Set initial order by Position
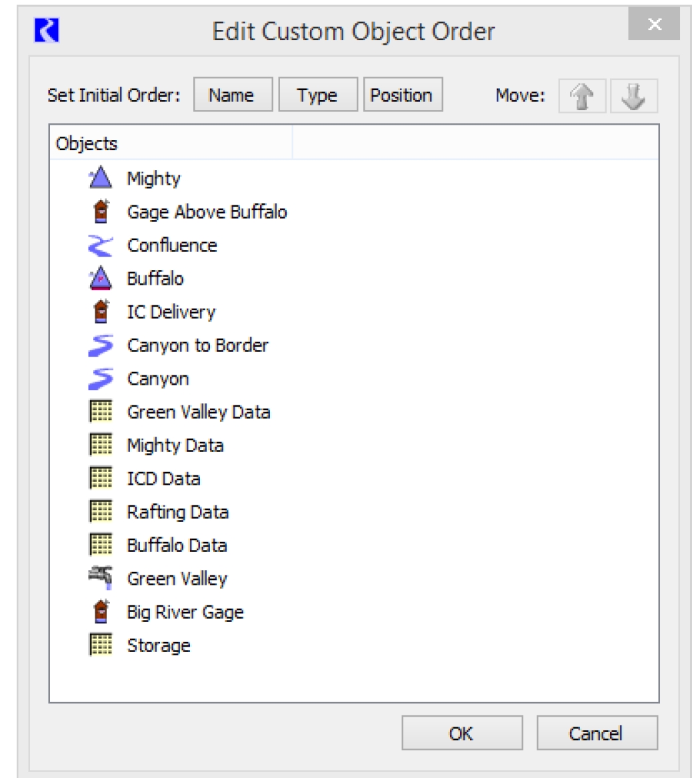Screen dimensions: 700x778 coord(402,95)
